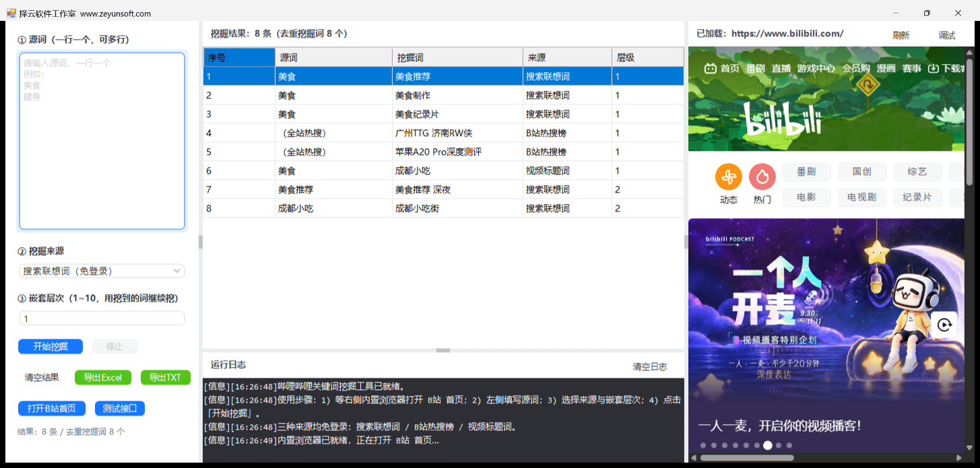Open 首页 in the bilibili nav

[729, 68]
